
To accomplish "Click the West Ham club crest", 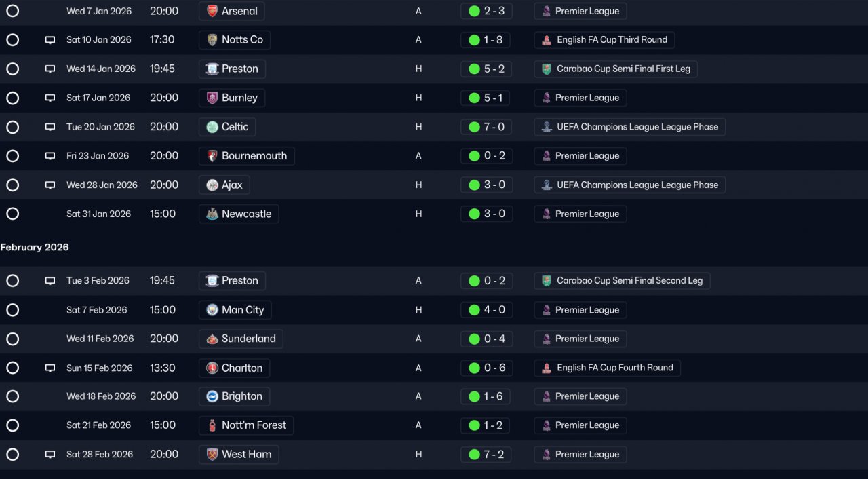I will pyautogui.click(x=212, y=455).
